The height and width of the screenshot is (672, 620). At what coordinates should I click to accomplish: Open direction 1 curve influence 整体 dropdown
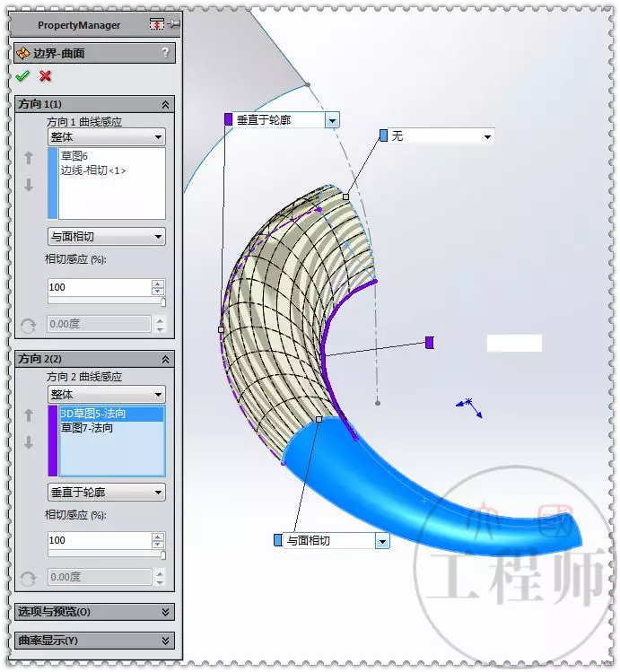(x=106, y=137)
